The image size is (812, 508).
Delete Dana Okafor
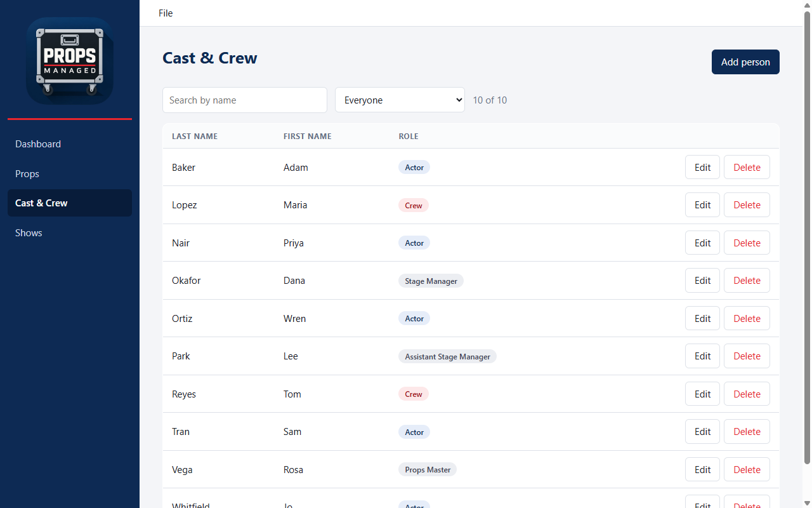pos(747,281)
